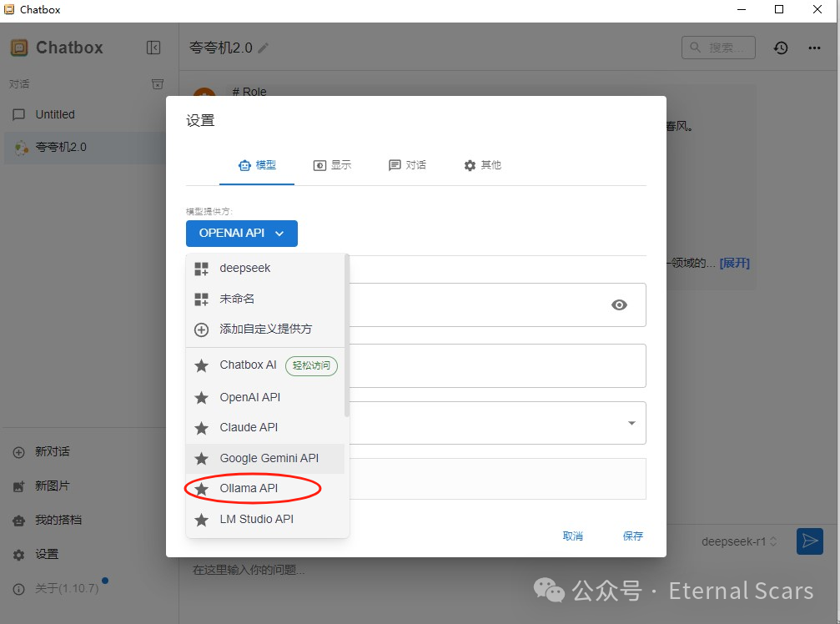Open the OPENAI API provider dropdown
840x624 pixels.
242,234
